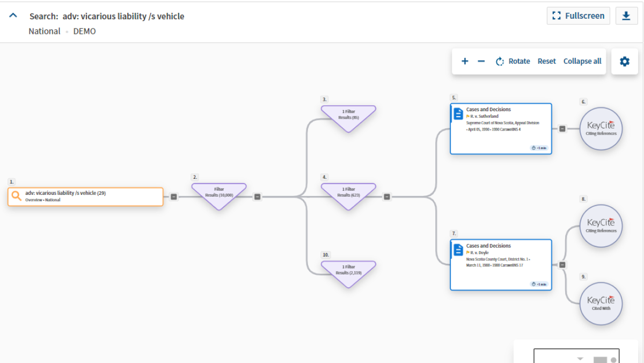Collapse branch after the search node

[174, 197]
